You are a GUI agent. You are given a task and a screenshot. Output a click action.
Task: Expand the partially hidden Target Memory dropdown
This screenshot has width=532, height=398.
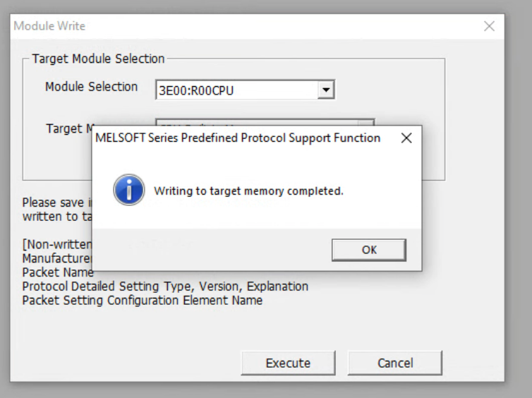coord(366,122)
